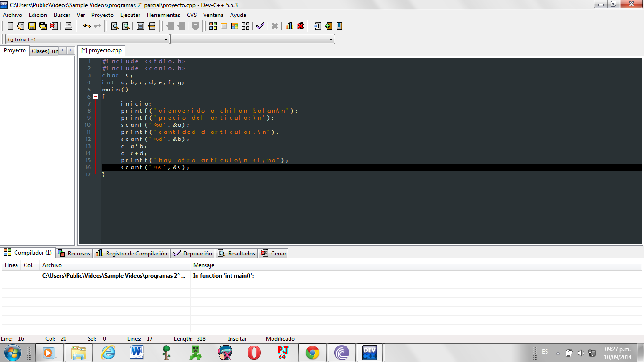Click the Mensaje column header
Viewport: 644px width, 362px height.
pyautogui.click(x=416, y=265)
